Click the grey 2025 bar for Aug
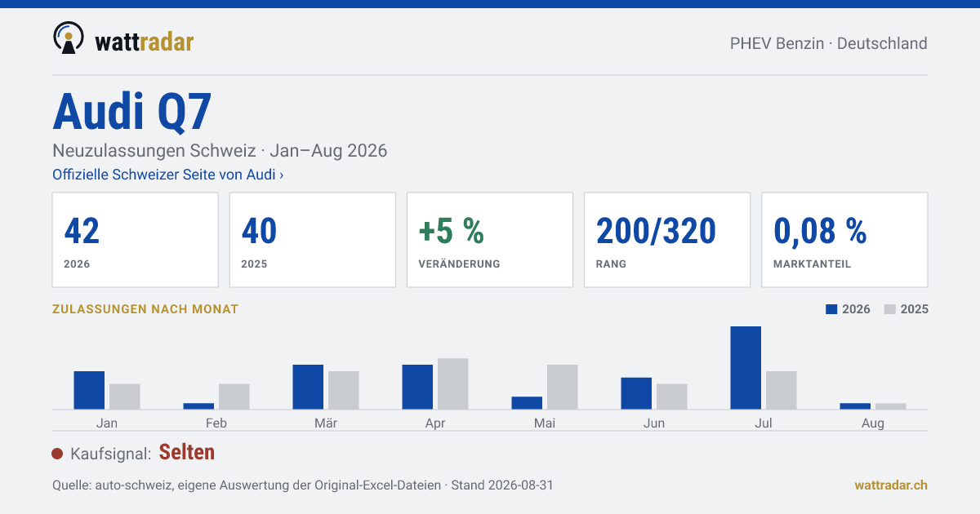 [891, 406]
